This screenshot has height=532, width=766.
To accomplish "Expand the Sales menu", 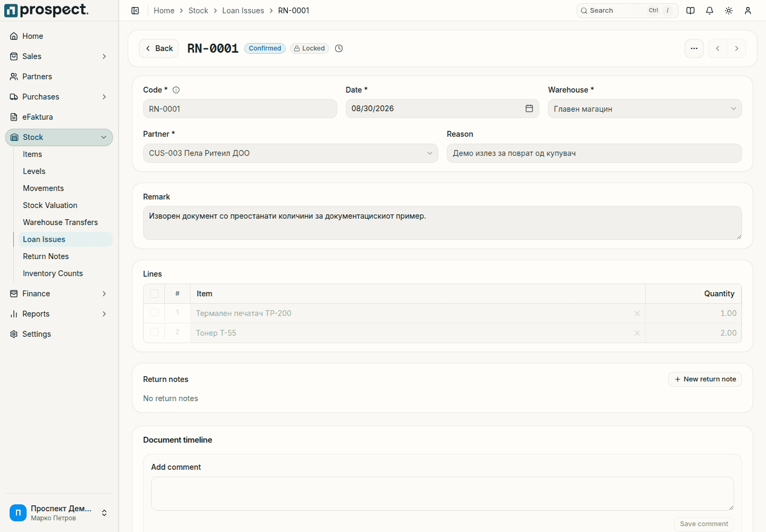I will [59, 56].
